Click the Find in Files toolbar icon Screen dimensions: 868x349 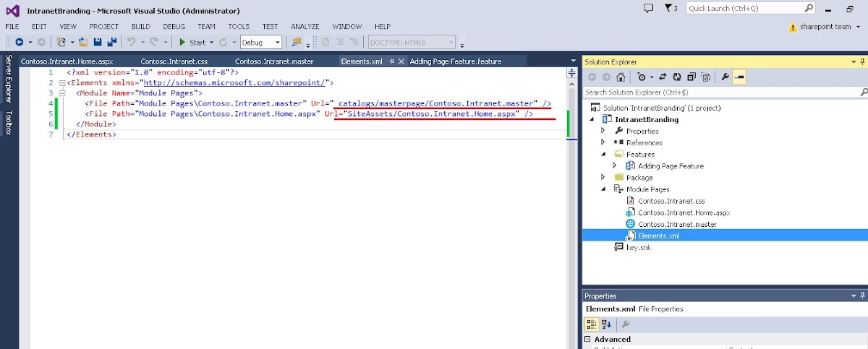click(297, 43)
